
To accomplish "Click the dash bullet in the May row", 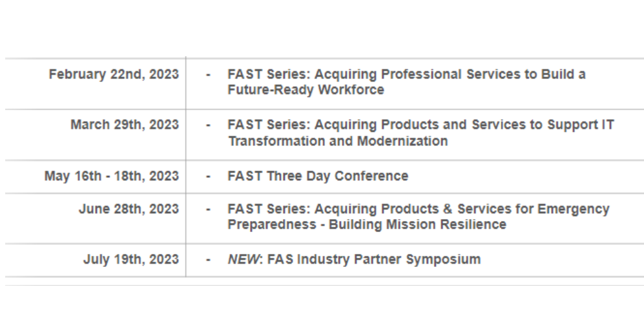I will point(208,176).
